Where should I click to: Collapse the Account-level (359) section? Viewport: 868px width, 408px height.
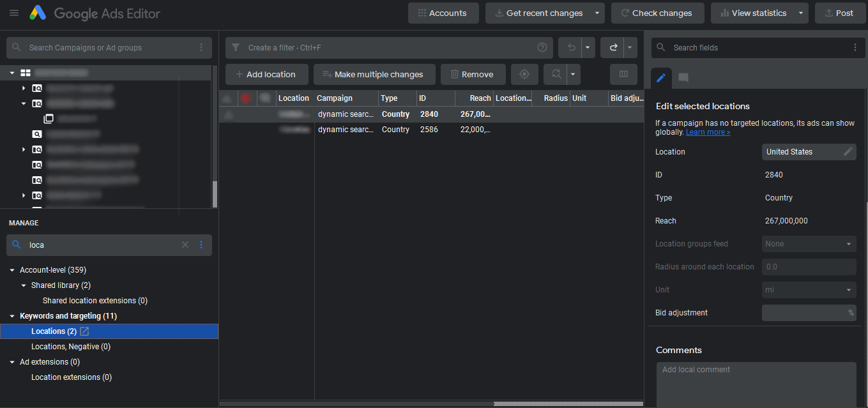(x=12, y=270)
